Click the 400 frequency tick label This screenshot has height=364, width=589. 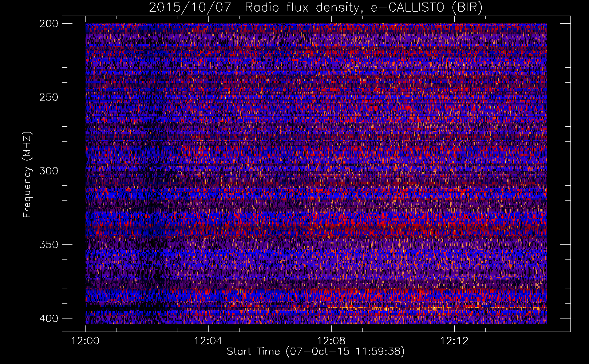coord(48,318)
